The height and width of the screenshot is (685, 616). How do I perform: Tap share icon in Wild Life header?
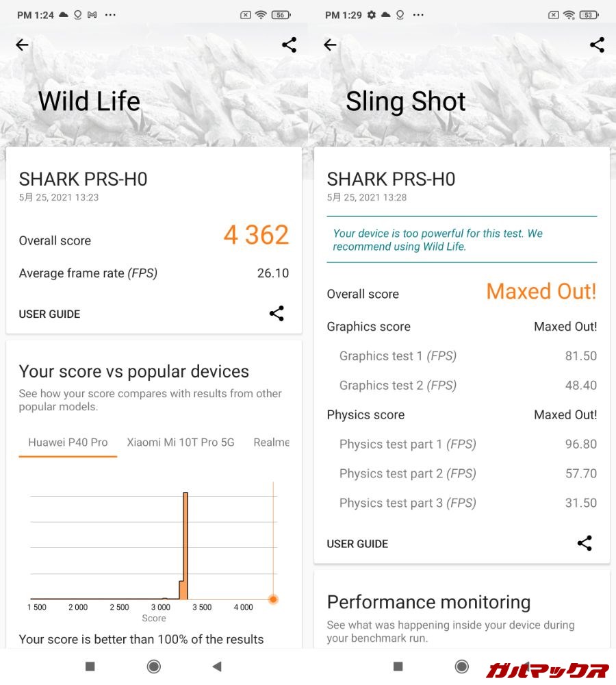click(290, 45)
